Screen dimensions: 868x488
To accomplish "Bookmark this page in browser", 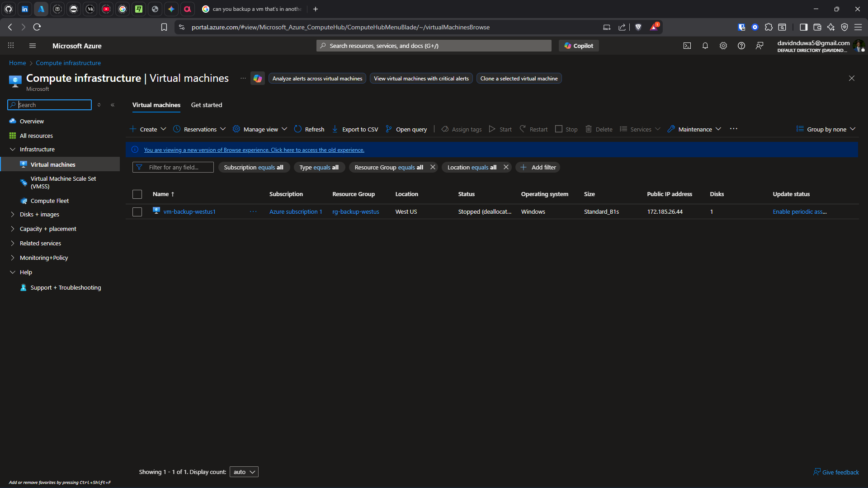I will [164, 27].
